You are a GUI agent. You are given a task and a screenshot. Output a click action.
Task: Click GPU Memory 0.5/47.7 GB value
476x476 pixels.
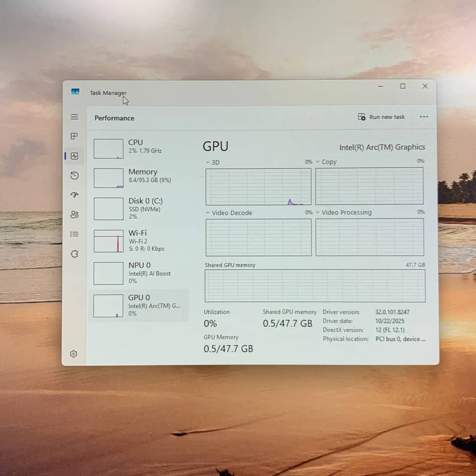click(x=228, y=349)
